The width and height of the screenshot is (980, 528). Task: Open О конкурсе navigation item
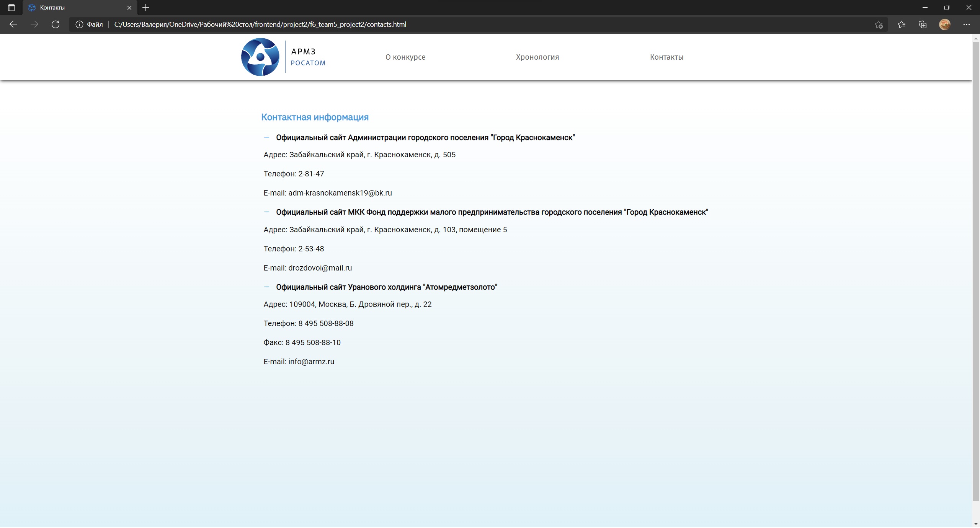click(405, 57)
